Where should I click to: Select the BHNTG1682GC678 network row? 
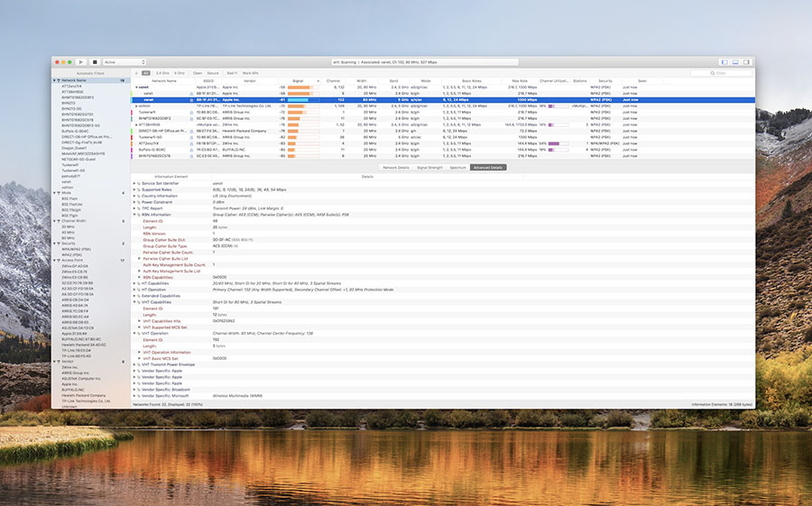pos(443,156)
